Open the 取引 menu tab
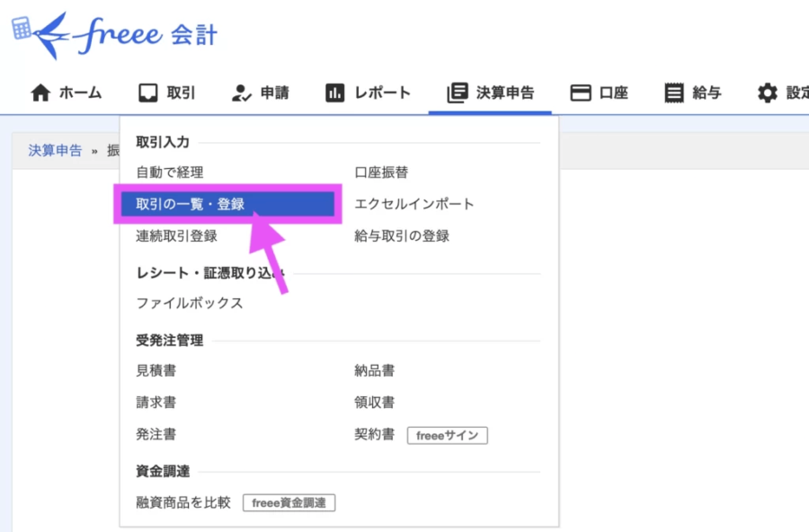This screenshot has width=809, height=532. pos(166,93)
